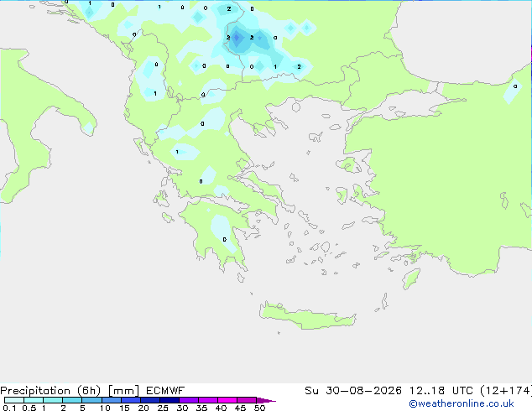Click the 0.1–0.5 mm palest legend swatch

[x=14, y=400]
